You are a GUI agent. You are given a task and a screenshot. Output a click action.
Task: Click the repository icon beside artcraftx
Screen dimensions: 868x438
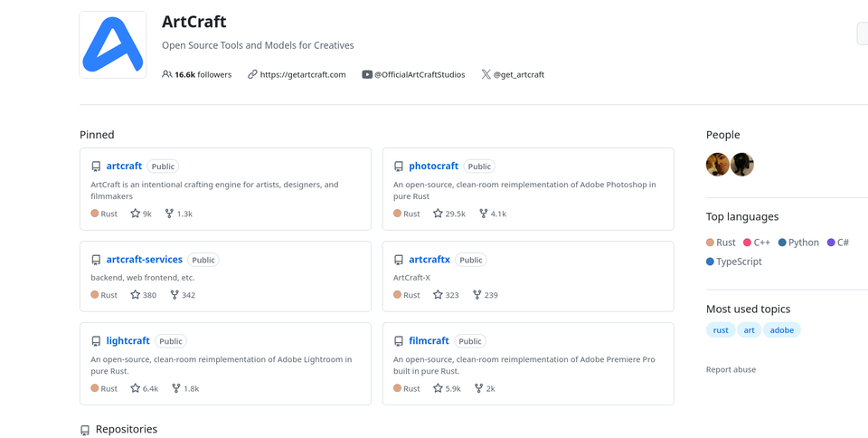pos(399,260)
